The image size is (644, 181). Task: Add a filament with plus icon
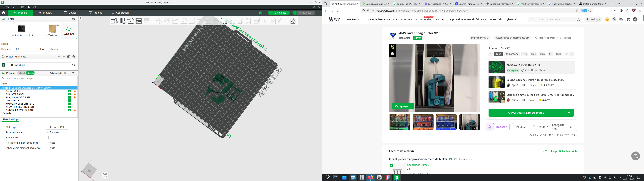click(59, 57)
